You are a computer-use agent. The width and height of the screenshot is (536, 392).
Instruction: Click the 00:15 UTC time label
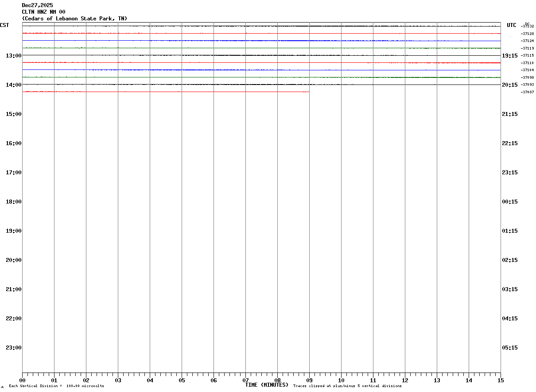coord(509,202)
